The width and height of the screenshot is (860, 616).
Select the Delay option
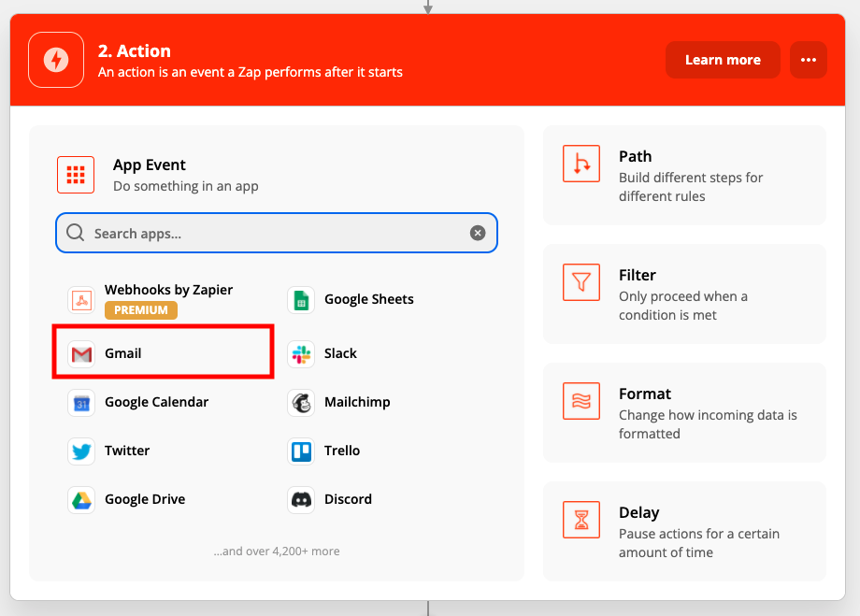pyautogui.click(x=684, y=532)
